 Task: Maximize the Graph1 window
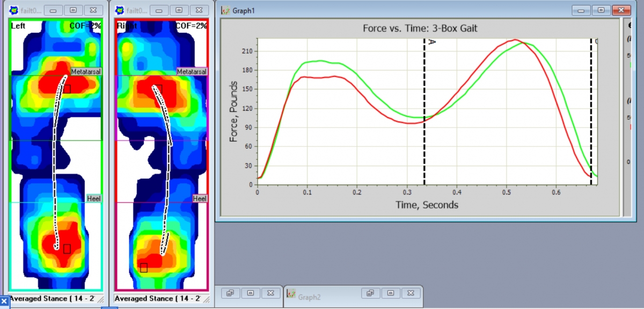[x=601, y=10]
